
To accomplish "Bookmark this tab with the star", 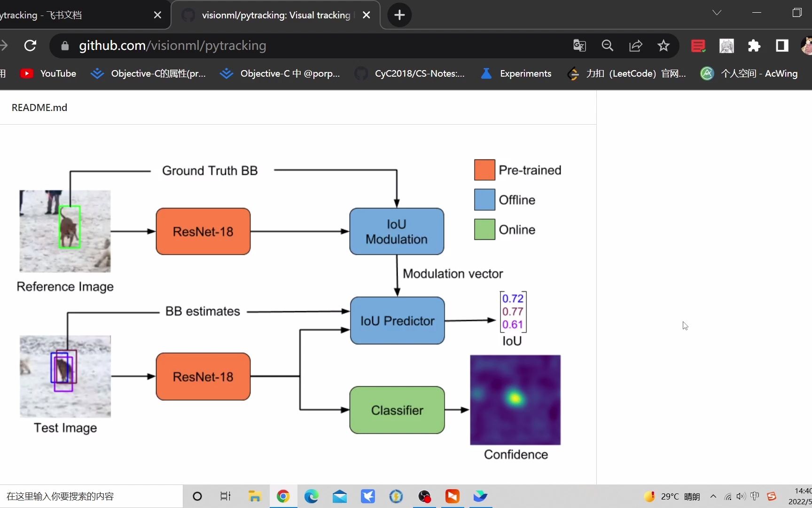I will [664, 46].
